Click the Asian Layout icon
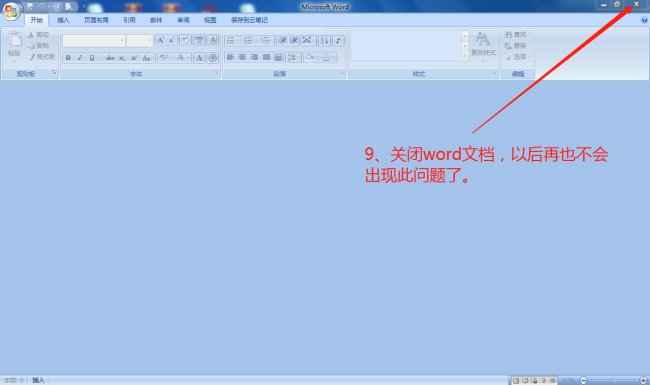Image resolution: width=650 pixels, height=385 pixels. pos(307,40)
